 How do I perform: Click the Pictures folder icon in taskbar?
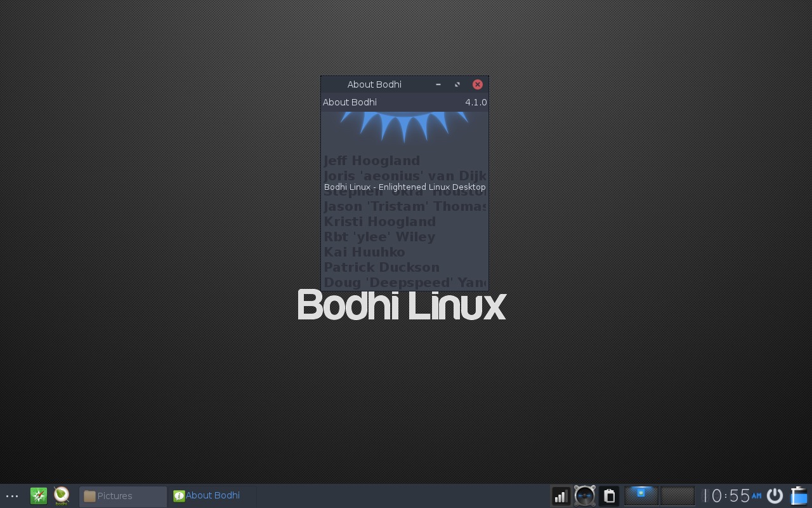(89, 496)
